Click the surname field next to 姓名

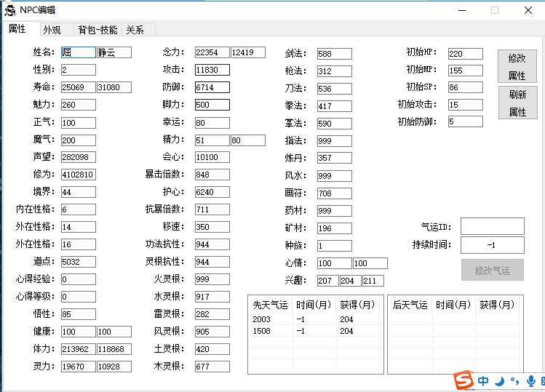click(78, 52)
